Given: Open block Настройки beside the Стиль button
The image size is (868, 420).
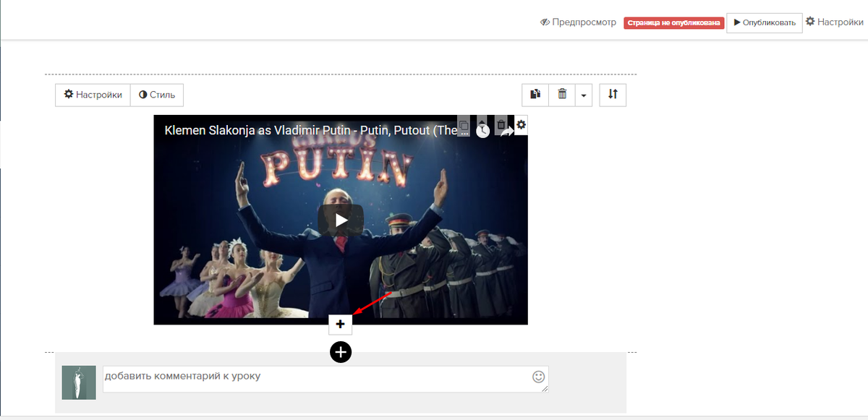Looking at the screenshot, I should click(93, 95).
